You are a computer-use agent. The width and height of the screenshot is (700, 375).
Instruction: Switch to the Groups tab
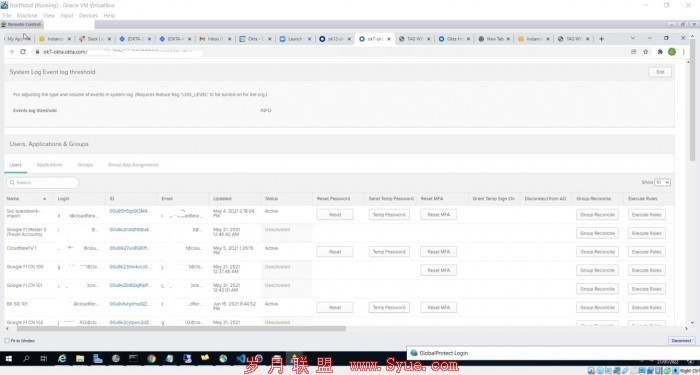point(85,165)
